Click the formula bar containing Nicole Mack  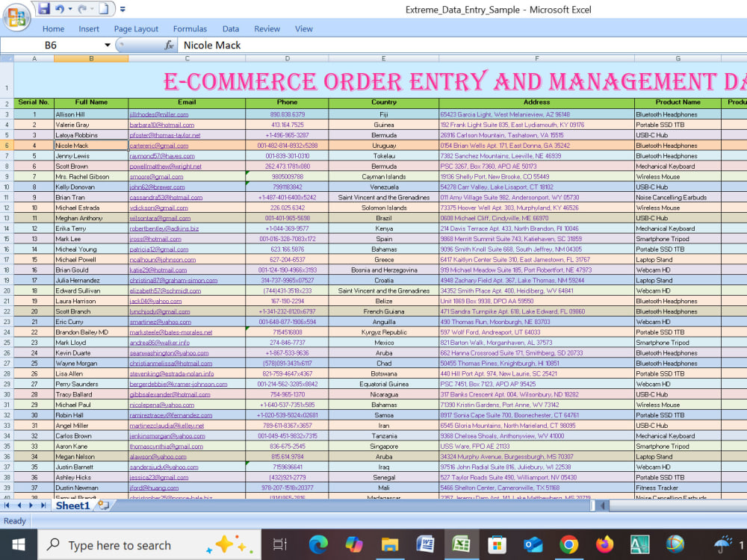(462, 46)
